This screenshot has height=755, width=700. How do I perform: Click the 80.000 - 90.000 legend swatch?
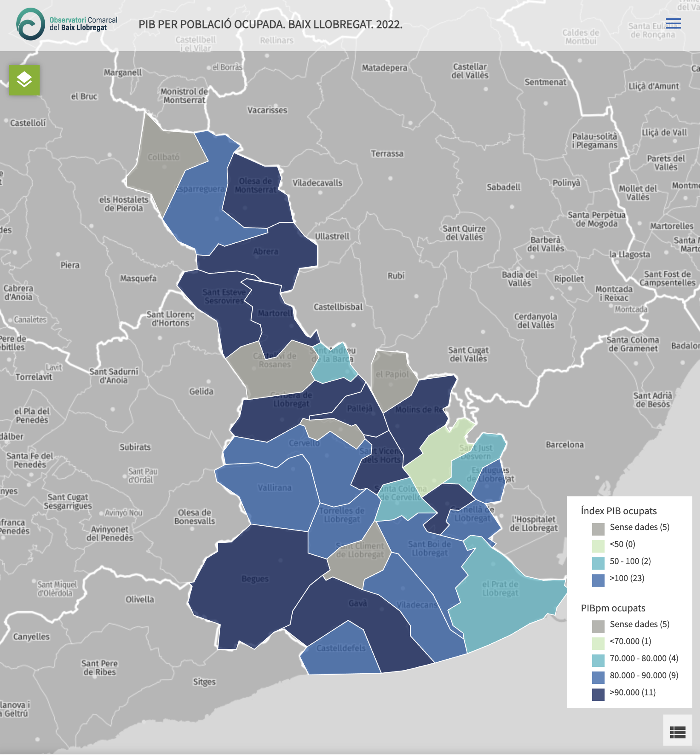click(598, 677)
